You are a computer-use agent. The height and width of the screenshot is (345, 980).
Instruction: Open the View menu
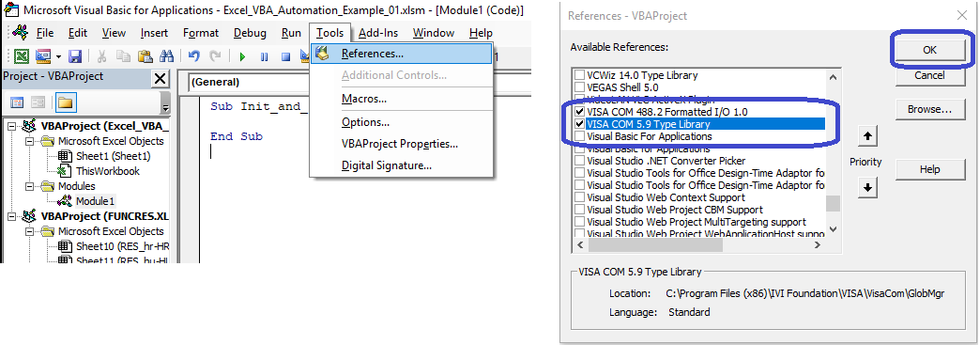114,33
